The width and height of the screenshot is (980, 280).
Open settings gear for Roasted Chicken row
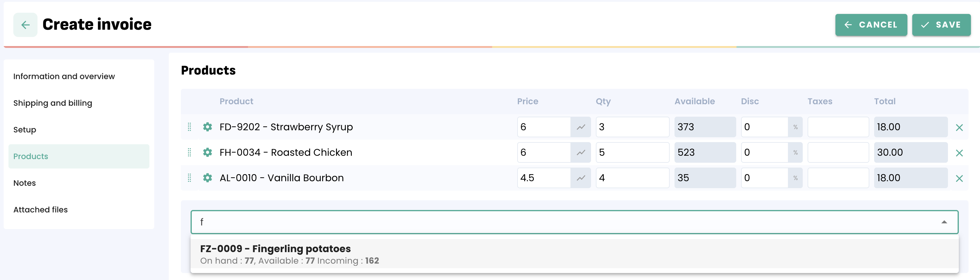click(207, 152)
